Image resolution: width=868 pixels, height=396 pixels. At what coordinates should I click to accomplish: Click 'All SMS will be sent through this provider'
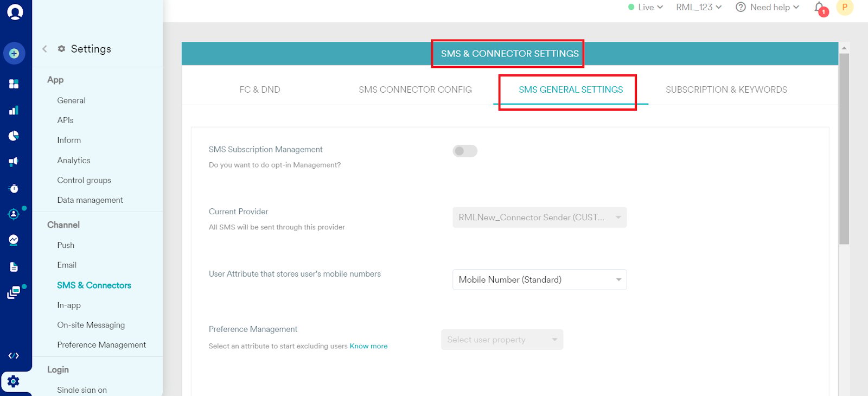pyautogui.click(x=277, y=227)
